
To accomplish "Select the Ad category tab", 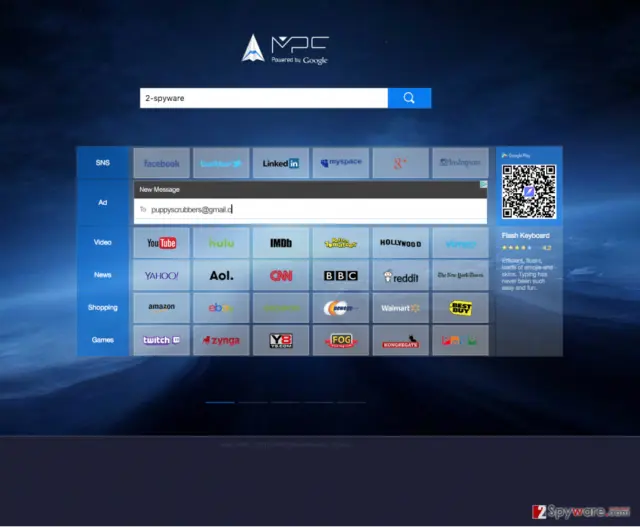I will point(103,202).
